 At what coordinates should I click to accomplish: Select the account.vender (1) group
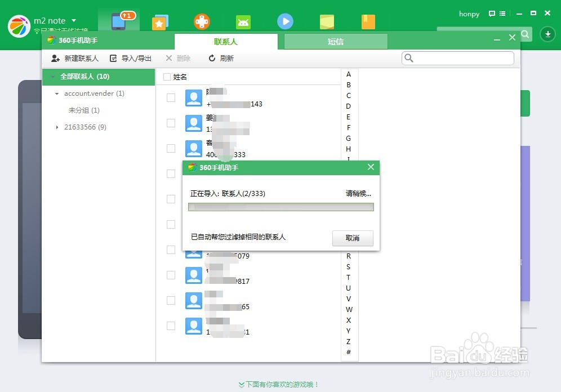94,93
